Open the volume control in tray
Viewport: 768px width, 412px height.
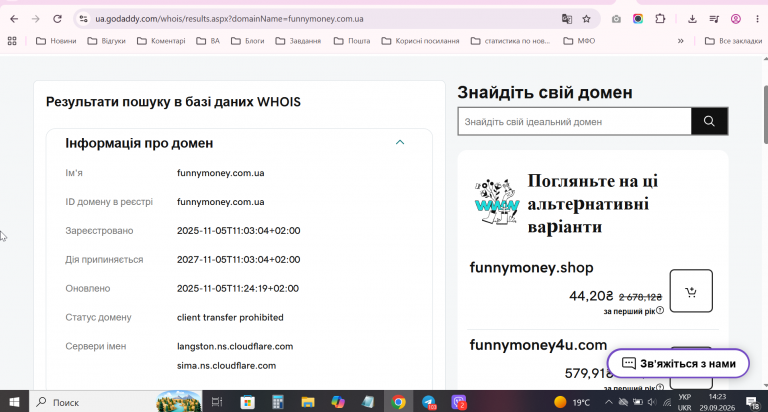tap(652, 402)
